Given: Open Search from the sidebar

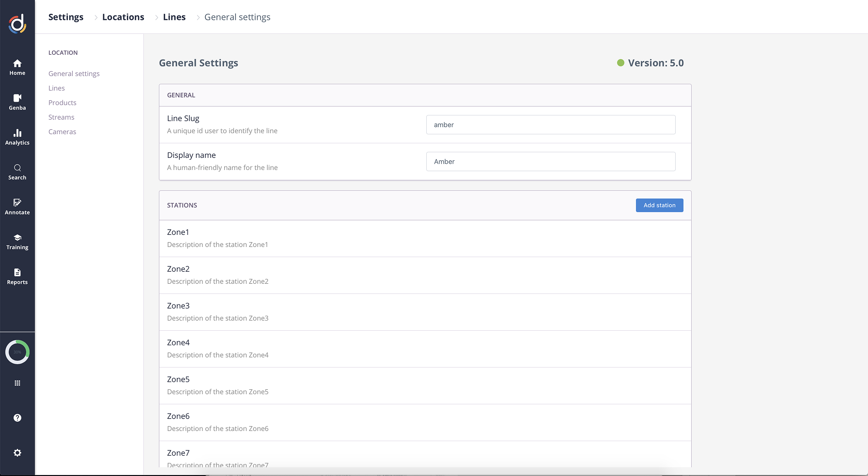Looking at the screenshot, I should click(17, 172).
